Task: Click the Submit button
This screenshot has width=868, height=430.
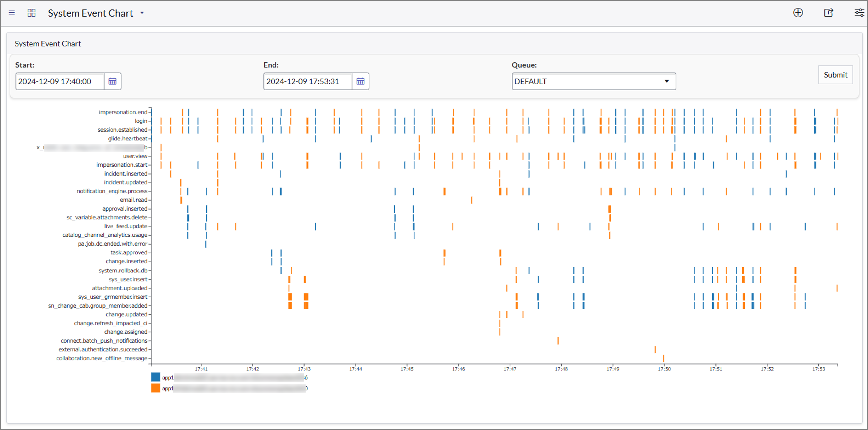Action: pos(835,75)
